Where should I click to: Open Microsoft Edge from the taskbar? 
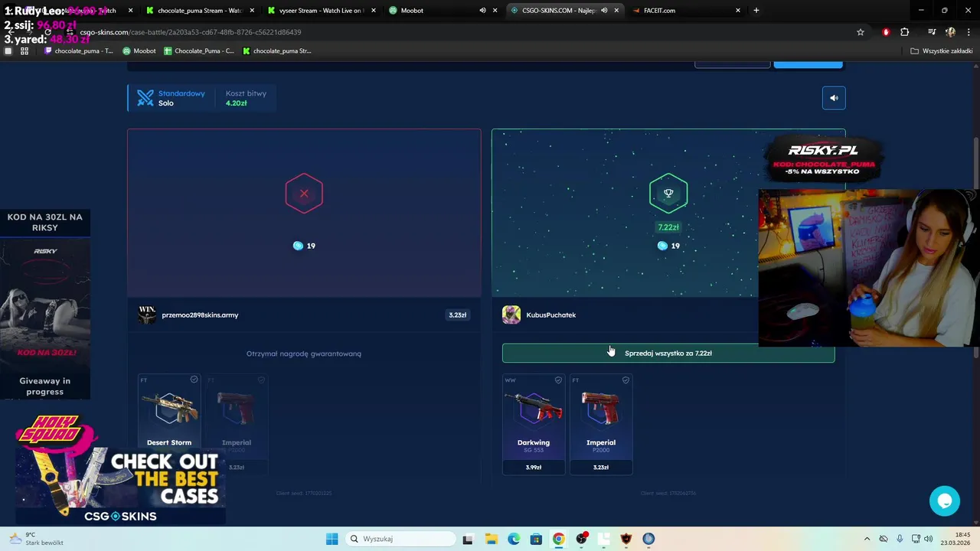click(514, 539)
